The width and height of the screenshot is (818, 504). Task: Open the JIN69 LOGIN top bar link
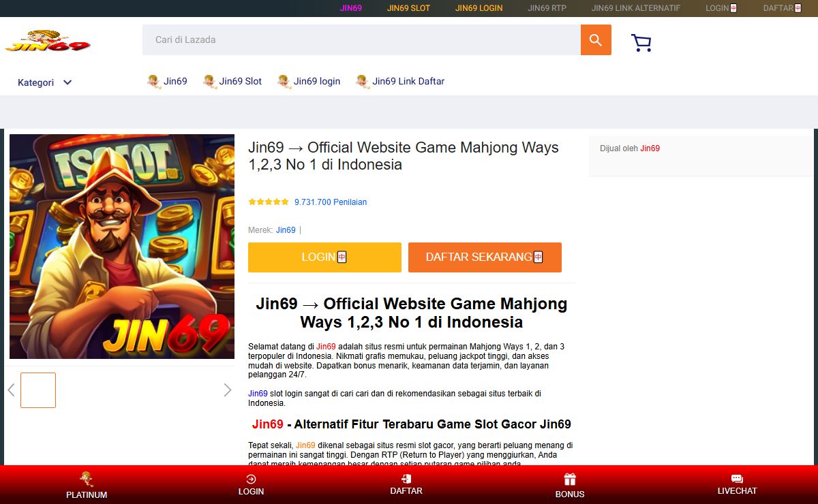pos(479,8)
